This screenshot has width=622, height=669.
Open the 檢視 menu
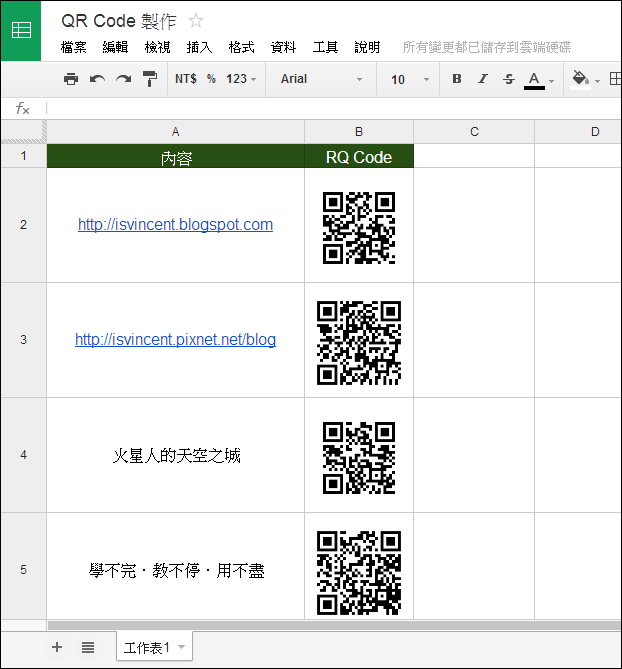(x=157, y=47)
